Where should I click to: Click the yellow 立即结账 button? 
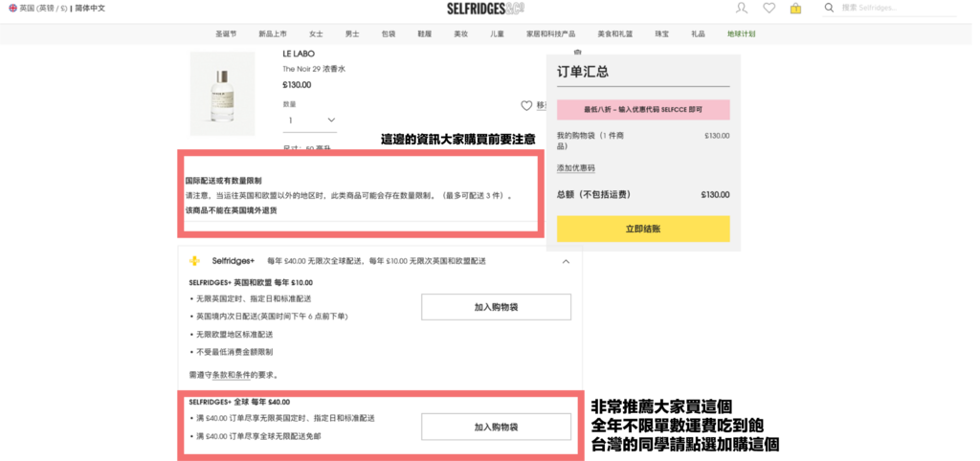pyautogui.click(x=643, y=230)
